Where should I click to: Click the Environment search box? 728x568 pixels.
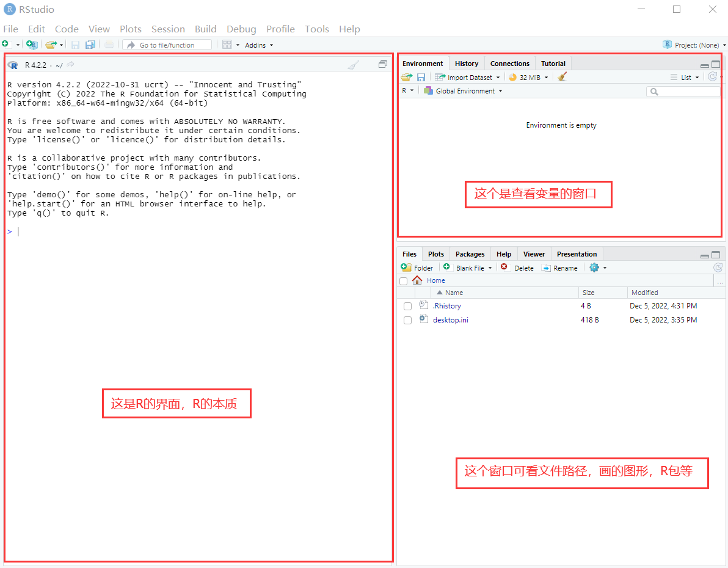pos(683,92)
